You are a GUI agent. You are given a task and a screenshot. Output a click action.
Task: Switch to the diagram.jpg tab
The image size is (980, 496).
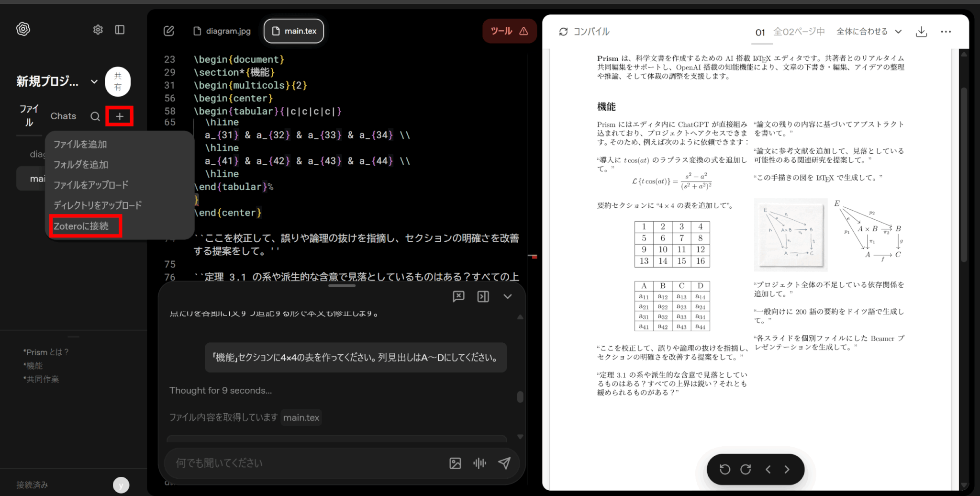pos(223,31)
